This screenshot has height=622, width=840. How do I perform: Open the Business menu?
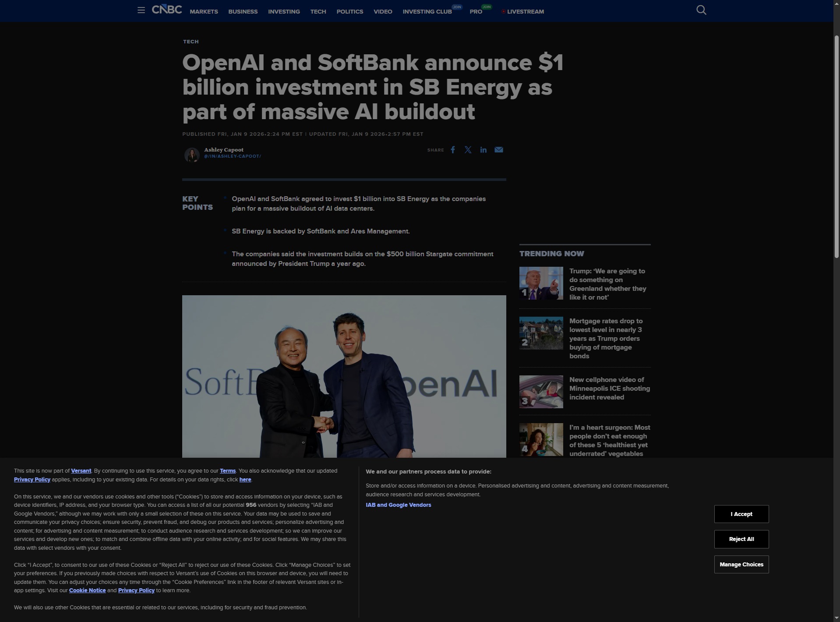(243, 12)
